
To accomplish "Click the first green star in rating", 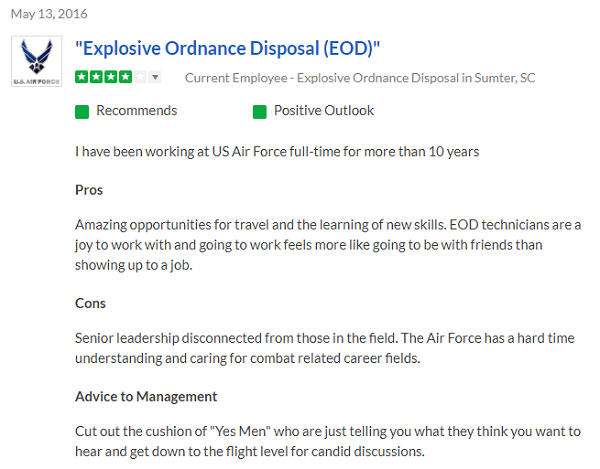I will (x=82, y=78).
